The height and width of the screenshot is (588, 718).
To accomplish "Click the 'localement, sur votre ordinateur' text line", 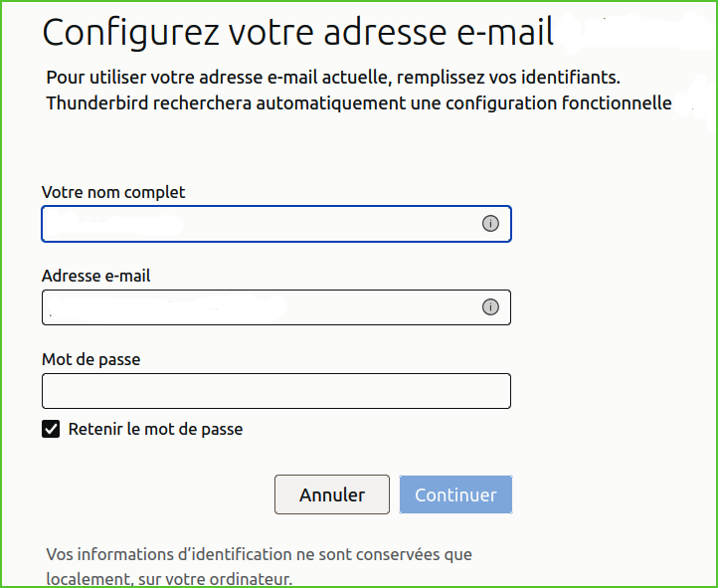I will click(x=169, y=579).
